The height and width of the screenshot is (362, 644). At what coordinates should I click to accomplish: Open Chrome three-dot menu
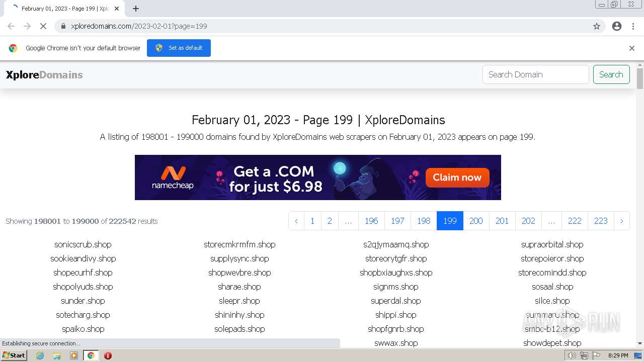click(633, 26)
